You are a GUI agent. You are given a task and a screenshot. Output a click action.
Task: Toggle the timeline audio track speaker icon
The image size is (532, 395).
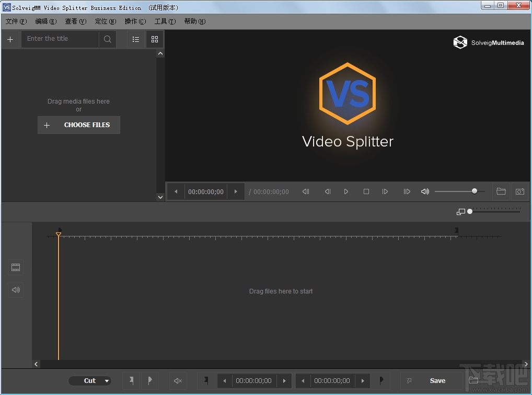16,290
